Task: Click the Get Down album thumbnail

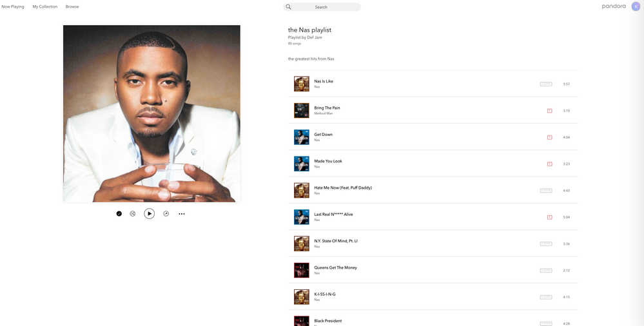Action: click(302, 137)
